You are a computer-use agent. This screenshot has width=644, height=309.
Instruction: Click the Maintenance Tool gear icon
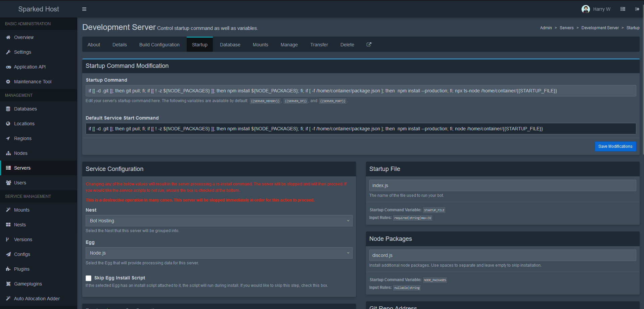pyautogui.click(x=8, y=82)
